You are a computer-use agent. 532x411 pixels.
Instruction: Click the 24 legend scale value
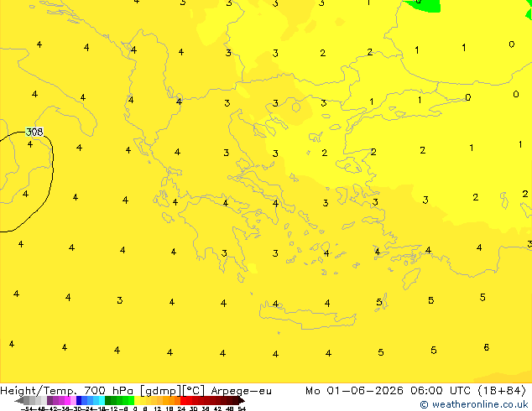click(181, 408)
